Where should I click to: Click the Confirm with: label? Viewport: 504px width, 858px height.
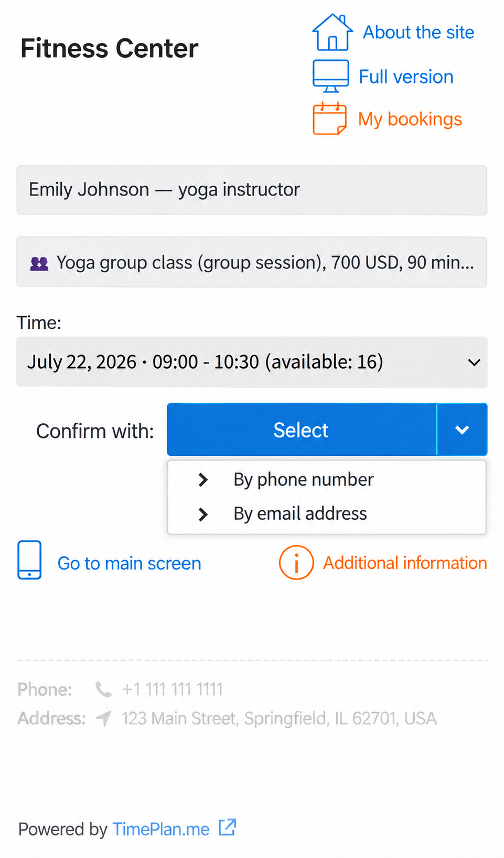(95, 431)
